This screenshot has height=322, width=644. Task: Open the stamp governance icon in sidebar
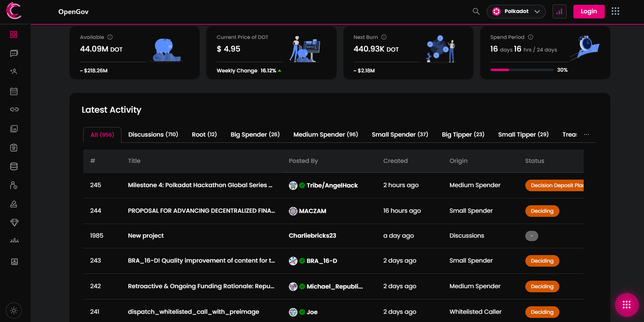coord(14,204)
